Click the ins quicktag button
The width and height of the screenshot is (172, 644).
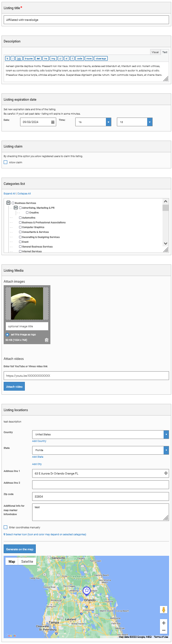pyautogui.click(x=46, y=59)
